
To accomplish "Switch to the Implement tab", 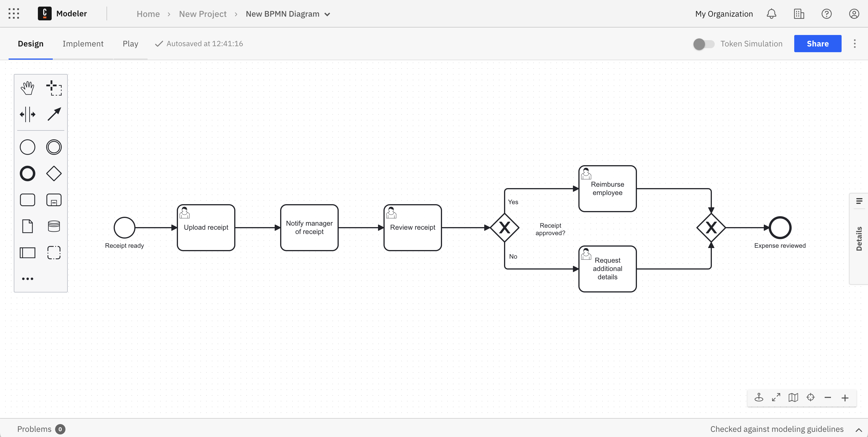I will point(83,44).
